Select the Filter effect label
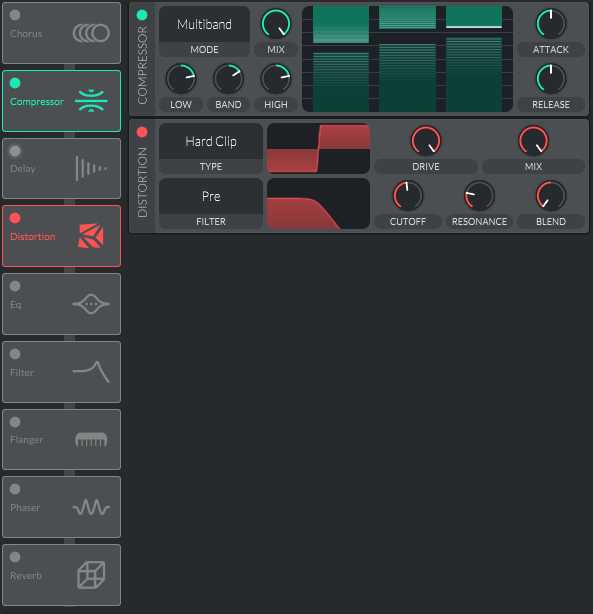 [22, 372]
